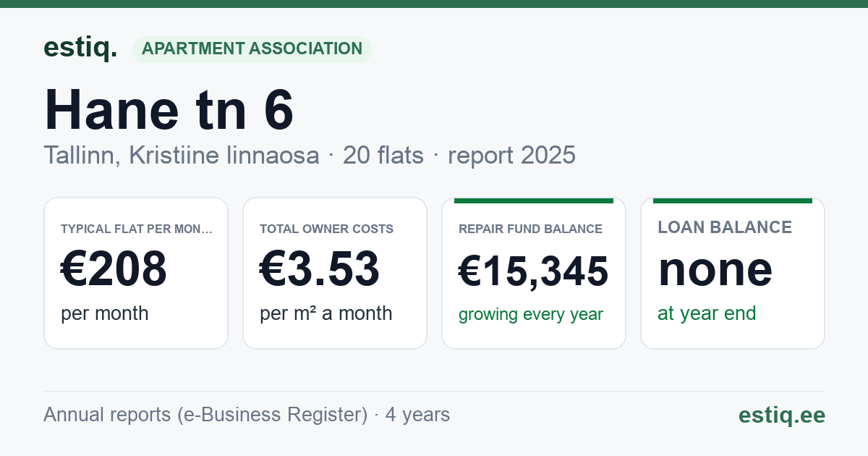Click the €3.53 value
The image size is (868, 456).
(320, 269)
